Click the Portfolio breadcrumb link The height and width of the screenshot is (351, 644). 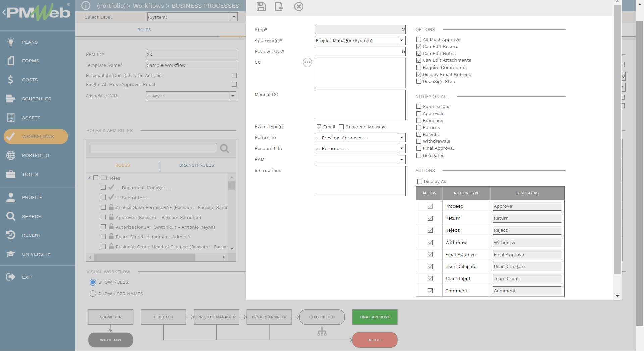[x=111, y=6]
